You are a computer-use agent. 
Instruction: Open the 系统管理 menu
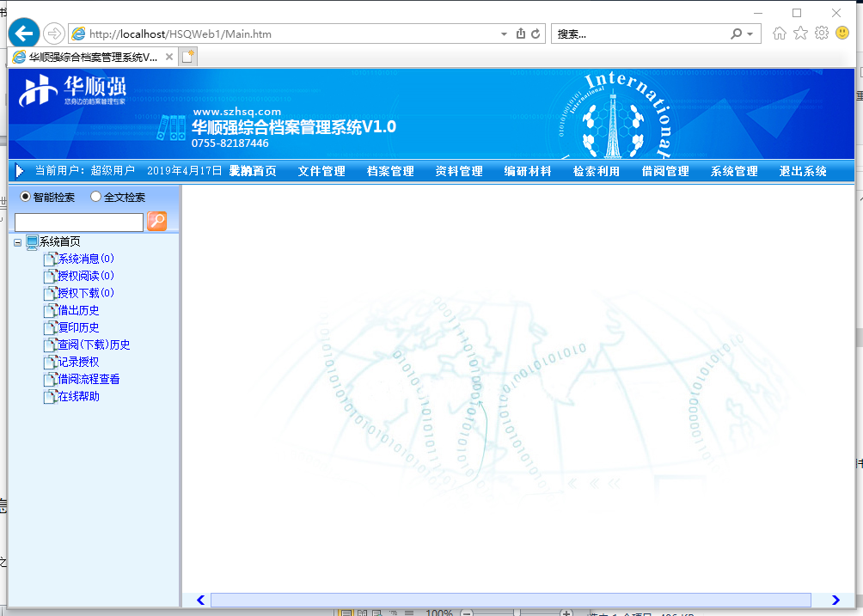point(734,171)
